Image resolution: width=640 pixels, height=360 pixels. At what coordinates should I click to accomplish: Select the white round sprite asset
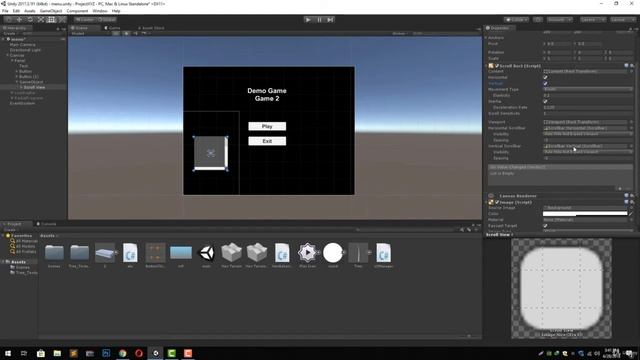[x=333, y=253]
